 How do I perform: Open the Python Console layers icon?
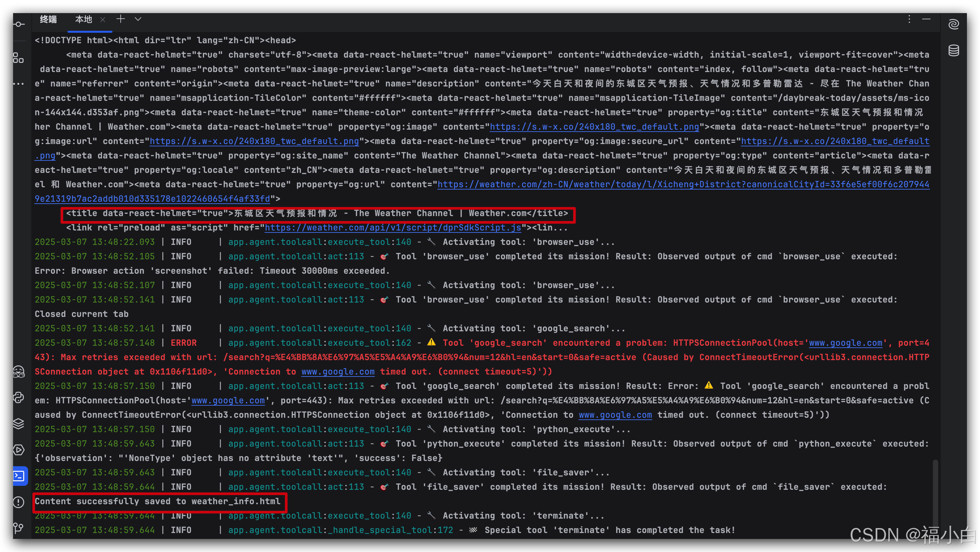click(x=18, y=423)
